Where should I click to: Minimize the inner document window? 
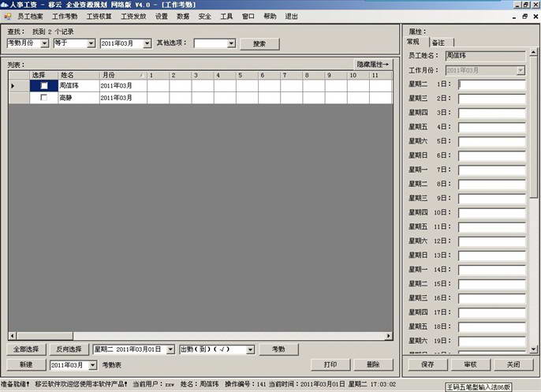tap(514, 17)
